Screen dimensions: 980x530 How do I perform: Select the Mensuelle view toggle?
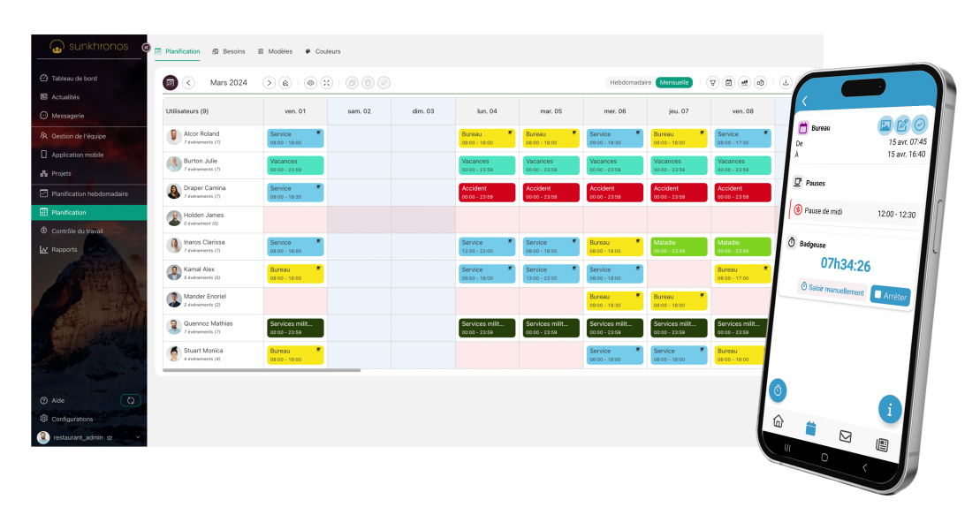674,82
